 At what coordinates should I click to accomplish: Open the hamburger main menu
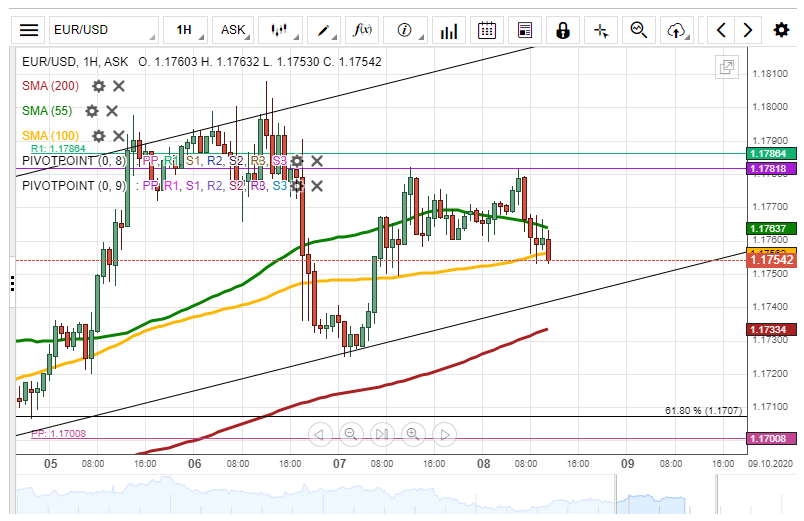point(30,30)
